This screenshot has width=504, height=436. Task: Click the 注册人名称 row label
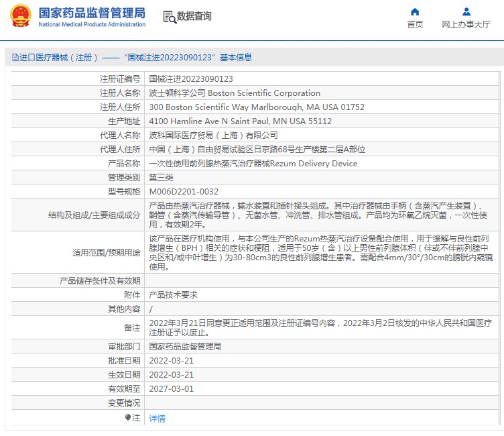pos(120,93)
